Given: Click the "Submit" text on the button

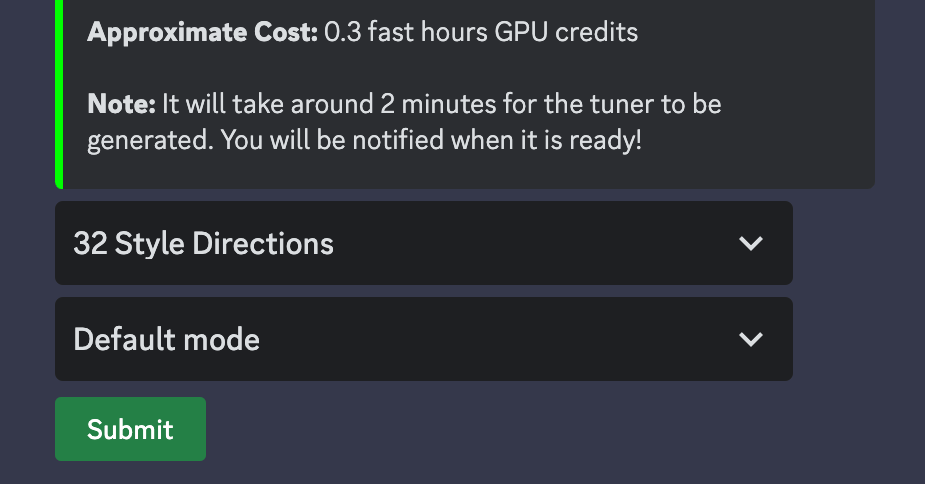Looking at the screenshot, I should pyautogui.click(x=130, y=429).
